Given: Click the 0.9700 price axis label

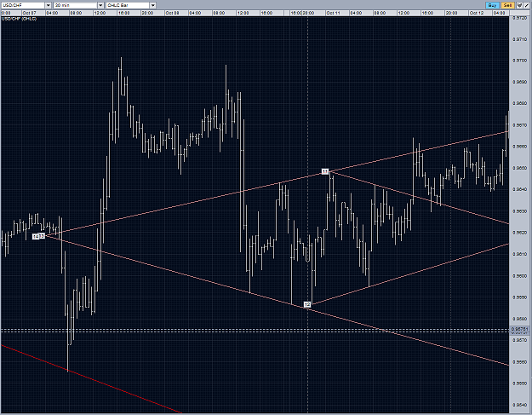Looking at the screenshot, I should [520, 61].
